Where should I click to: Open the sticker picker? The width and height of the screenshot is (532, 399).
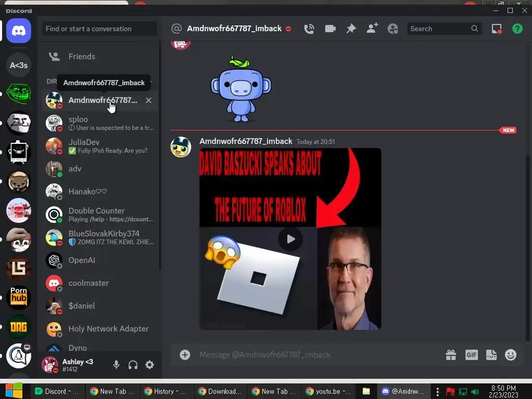pos(491,355)
